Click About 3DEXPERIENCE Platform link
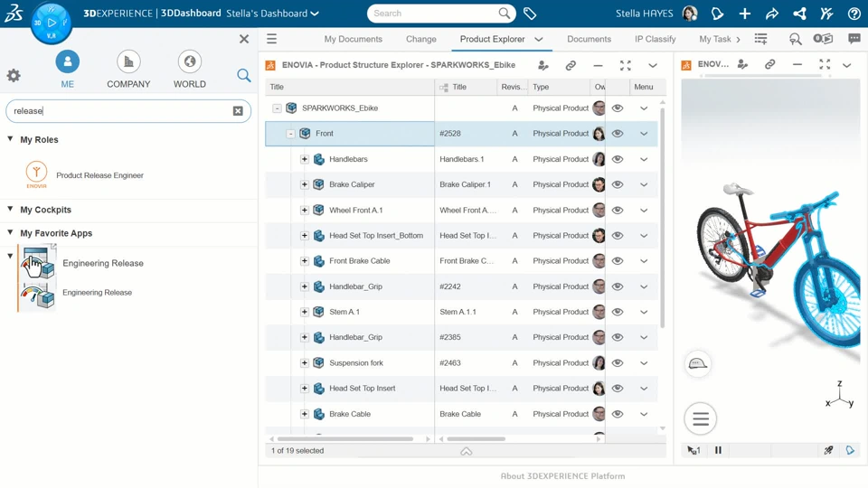 tap(562, 476)
